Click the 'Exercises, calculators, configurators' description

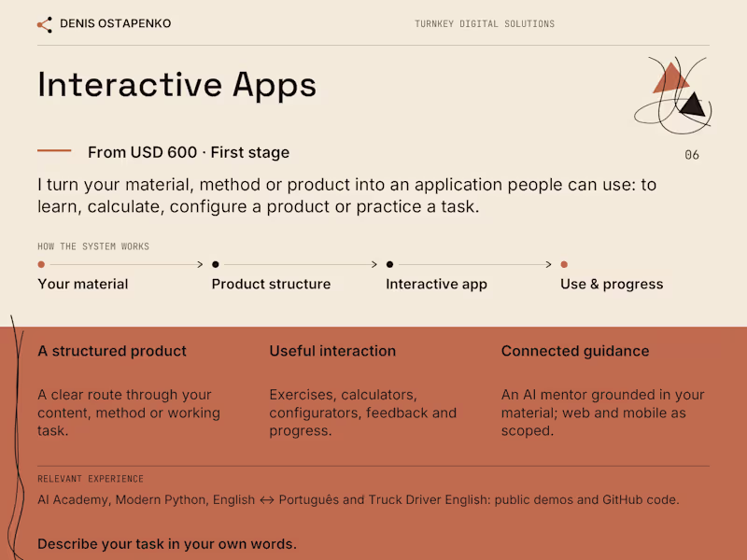click(x=363, y=413)
